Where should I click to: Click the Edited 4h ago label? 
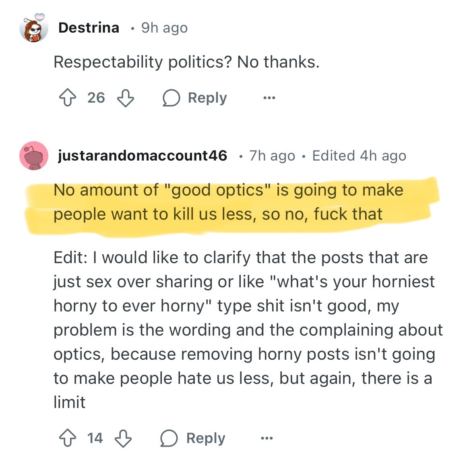coord(359,156)
